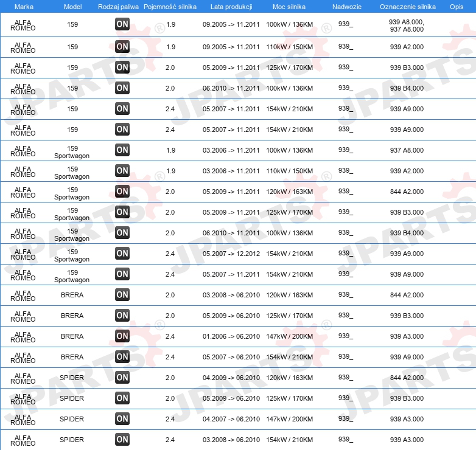Screen dimensions: 476x450
Task: Click ON icon in SPIDER 125kW/170KM row
Action: coord(122,398)
